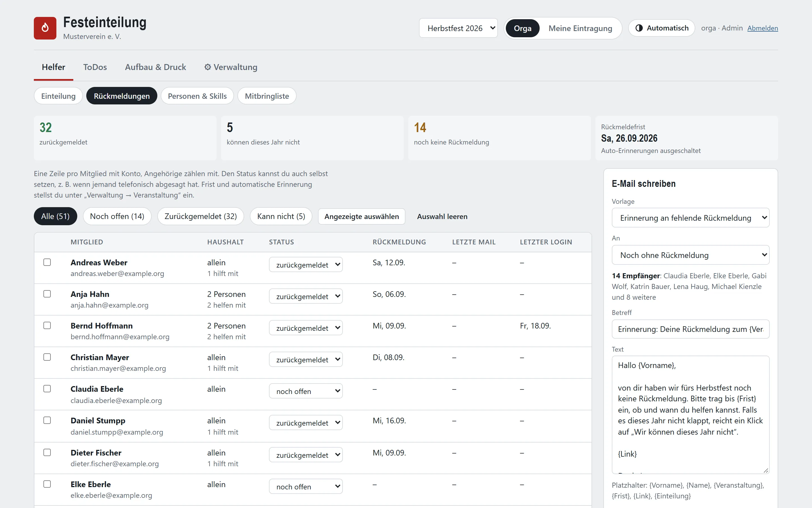The height and width of the screenshot is (508, 812).
Task: Select the Helfer tab
Action: [53, 67]
